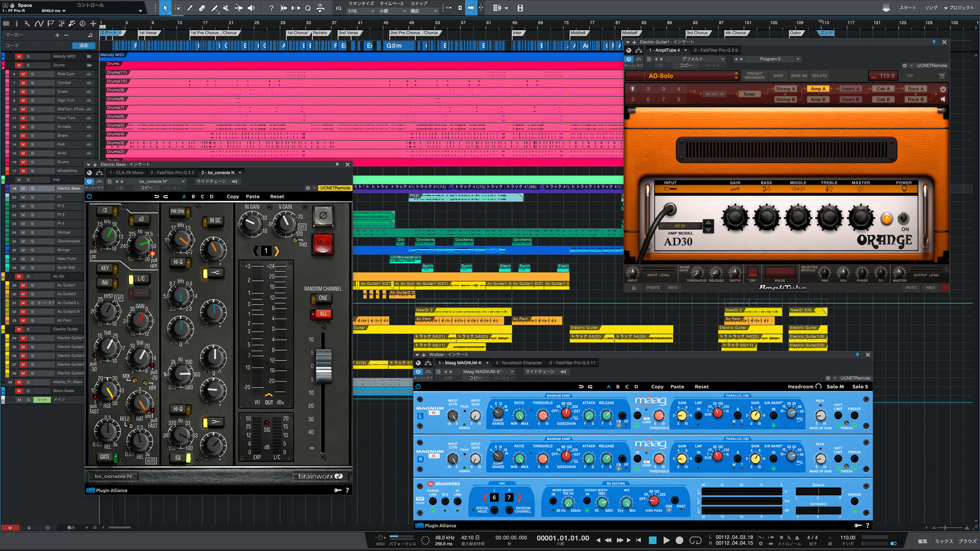Show automation with the curve icon
The width and height of the screenshot is (980, 551).
pos(39,23)
